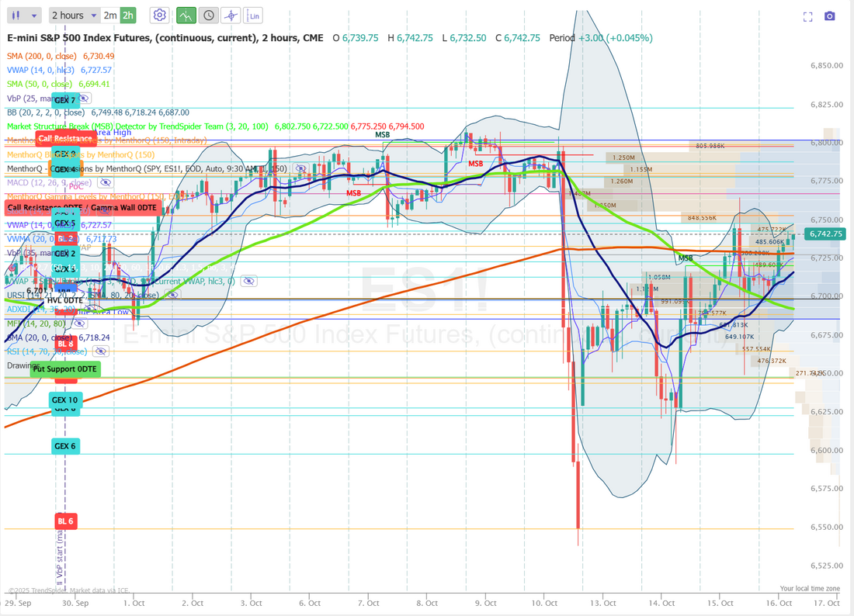The image size is (854, 616).
Task: Activate the crosshair tool icon
Action: click(x=231, y=15)
